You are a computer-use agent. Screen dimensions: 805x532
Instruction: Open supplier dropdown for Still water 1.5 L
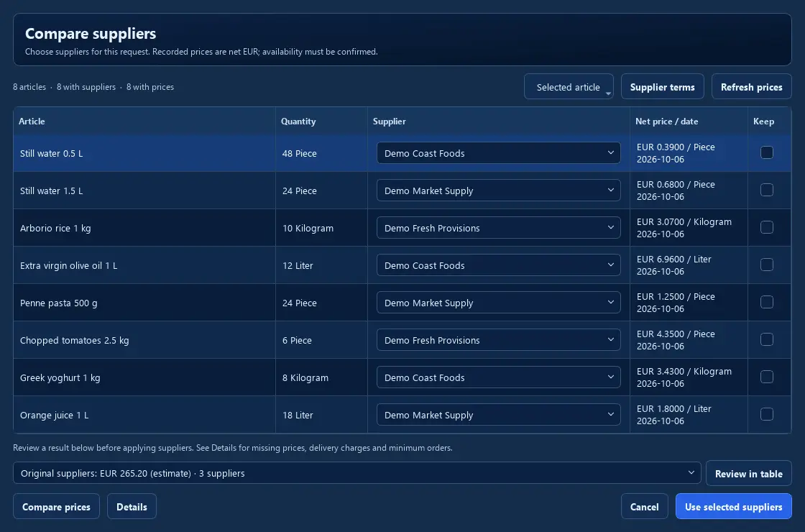[499, 191]
